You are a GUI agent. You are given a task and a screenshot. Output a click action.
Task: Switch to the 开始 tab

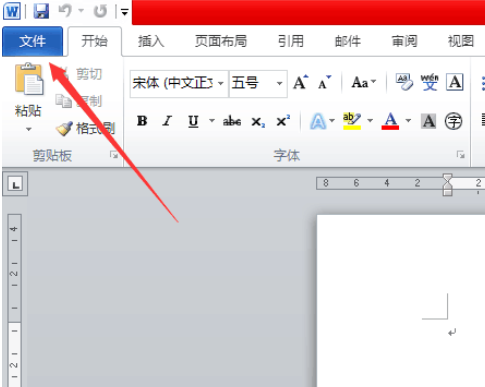click(95, 41)
